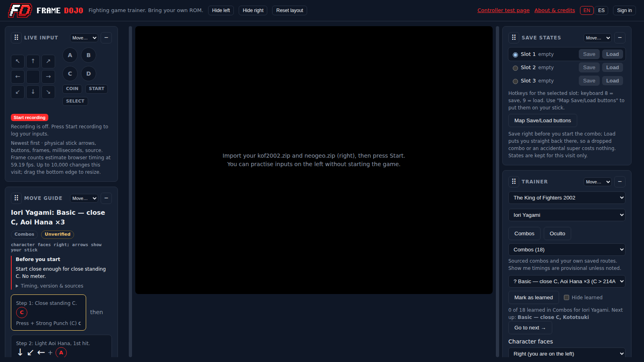Open the game selector showing King of Fighters 2002

pos(567,198)
